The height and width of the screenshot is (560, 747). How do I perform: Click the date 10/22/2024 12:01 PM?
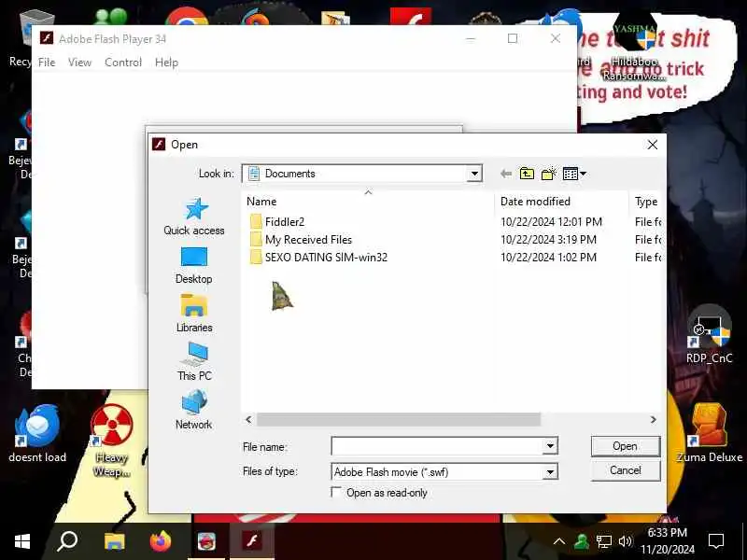pyautogui.click(x=551, y=222)
